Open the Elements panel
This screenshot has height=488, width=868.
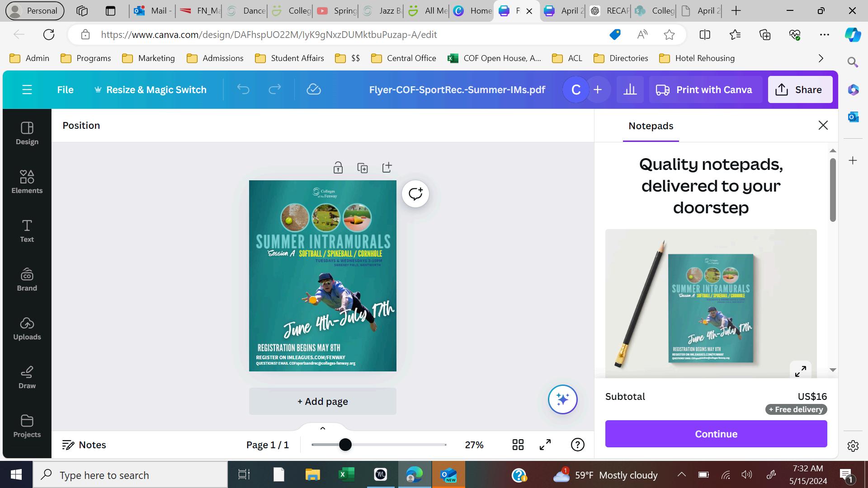[27, 182]
